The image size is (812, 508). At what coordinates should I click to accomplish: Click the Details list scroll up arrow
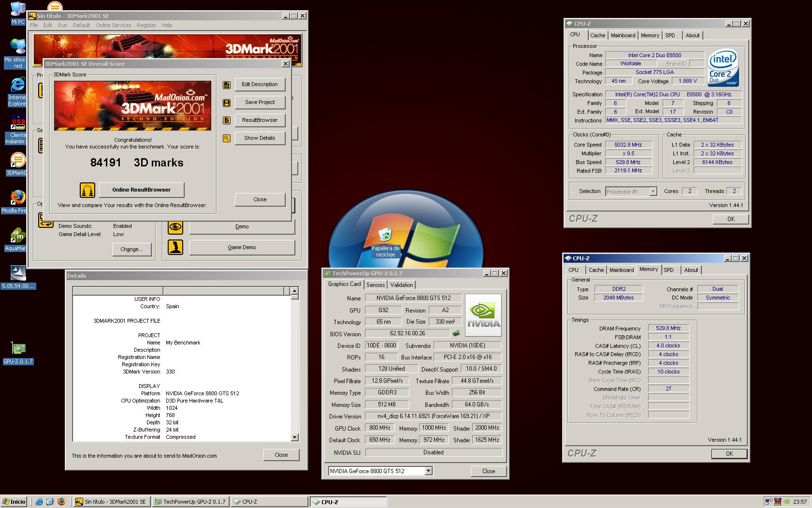coord(295,291)
